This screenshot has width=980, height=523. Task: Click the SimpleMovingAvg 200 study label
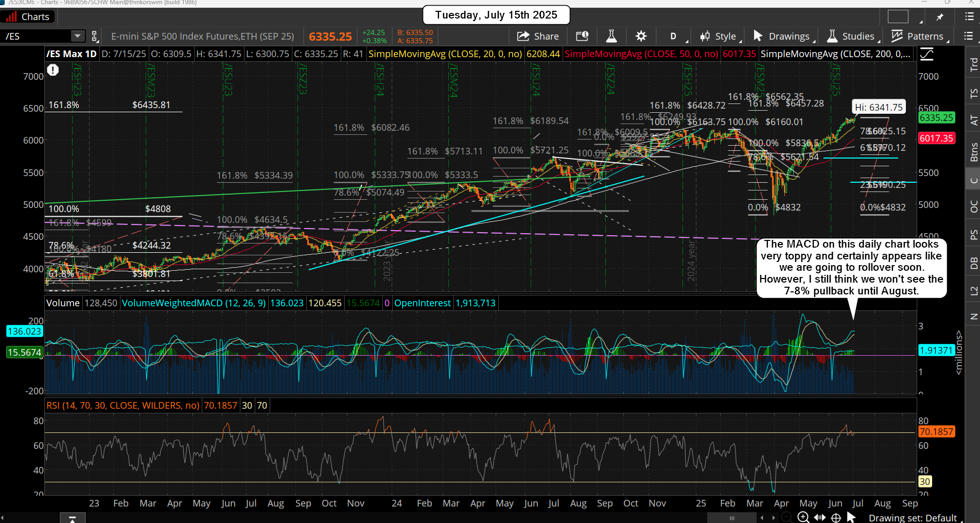coord(835,54)
